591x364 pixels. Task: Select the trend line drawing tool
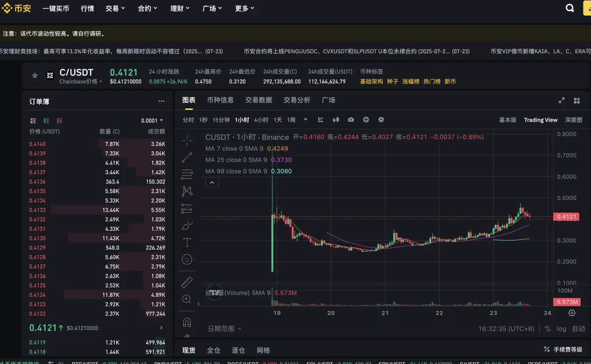pyautogui.click(x=187, y=157)
